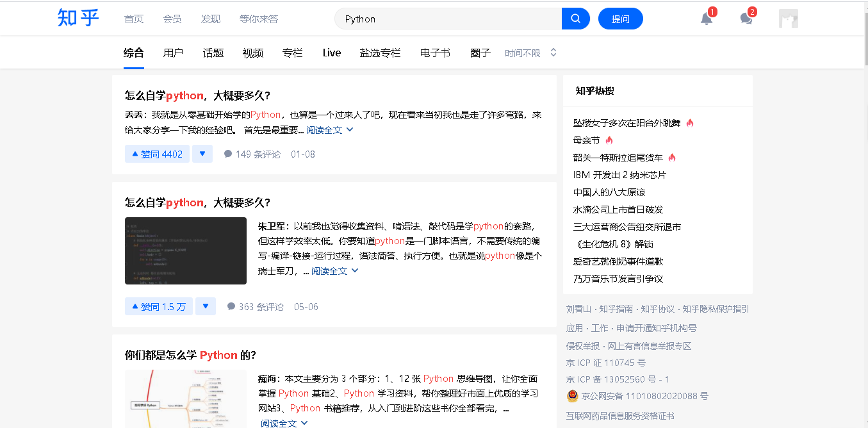Open the second 怎么自学python，大概要多久？ title above the 朱卫军 answer

pos(198,202)
